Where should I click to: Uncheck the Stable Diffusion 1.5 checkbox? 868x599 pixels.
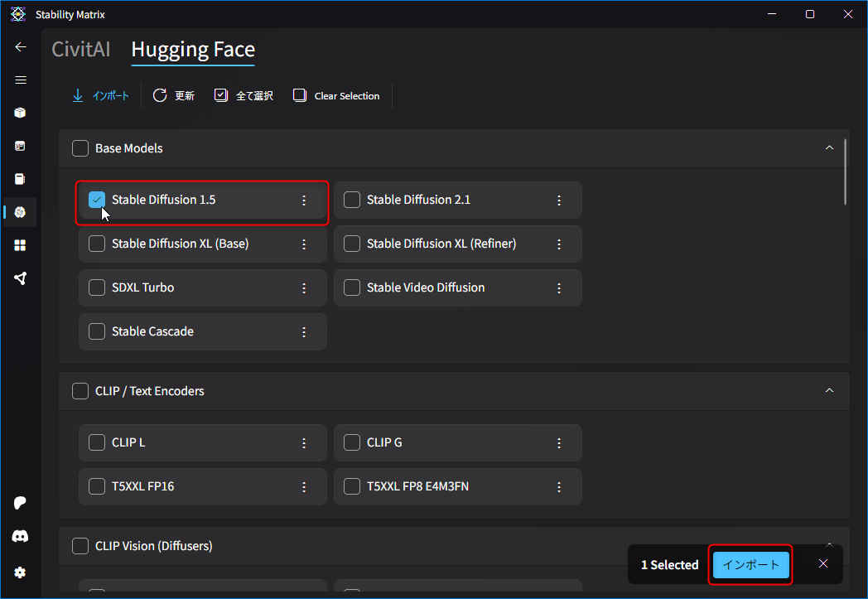pos(97,200)
